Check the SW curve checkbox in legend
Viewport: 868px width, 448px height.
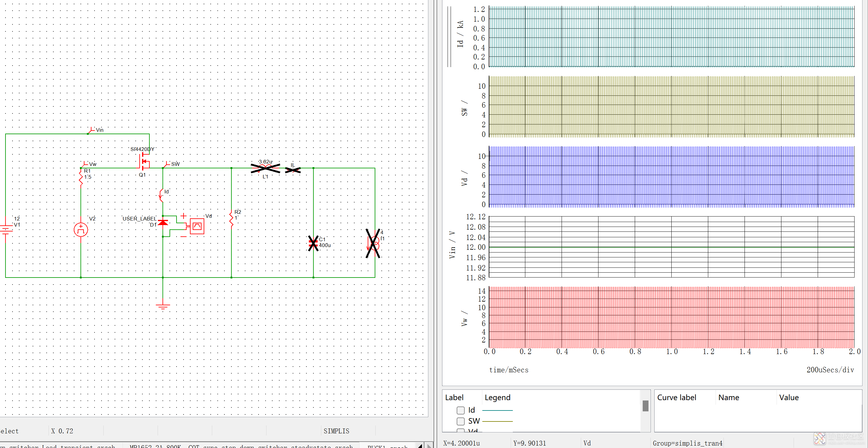[x=460, y=421]
